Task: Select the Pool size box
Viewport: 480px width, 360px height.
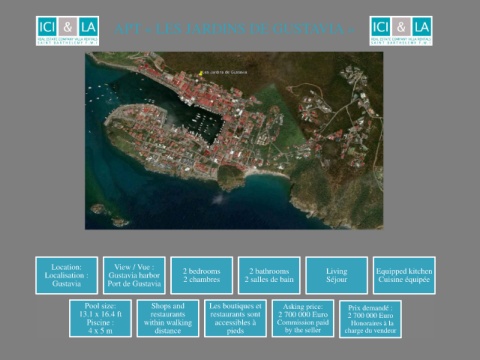Action: (x=100, y=318)
